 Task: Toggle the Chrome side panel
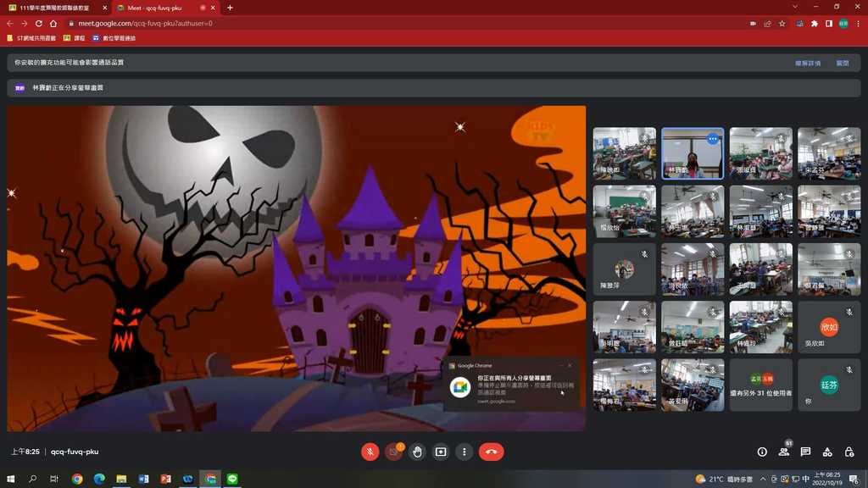click(829, 24)
